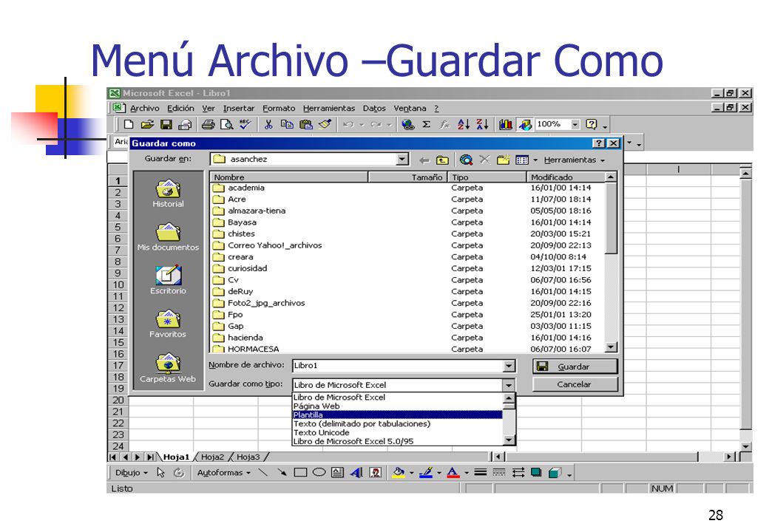Expand the 100% zoom dropdown
This screenshot has width=769, height=532.
tap(575, 124)
